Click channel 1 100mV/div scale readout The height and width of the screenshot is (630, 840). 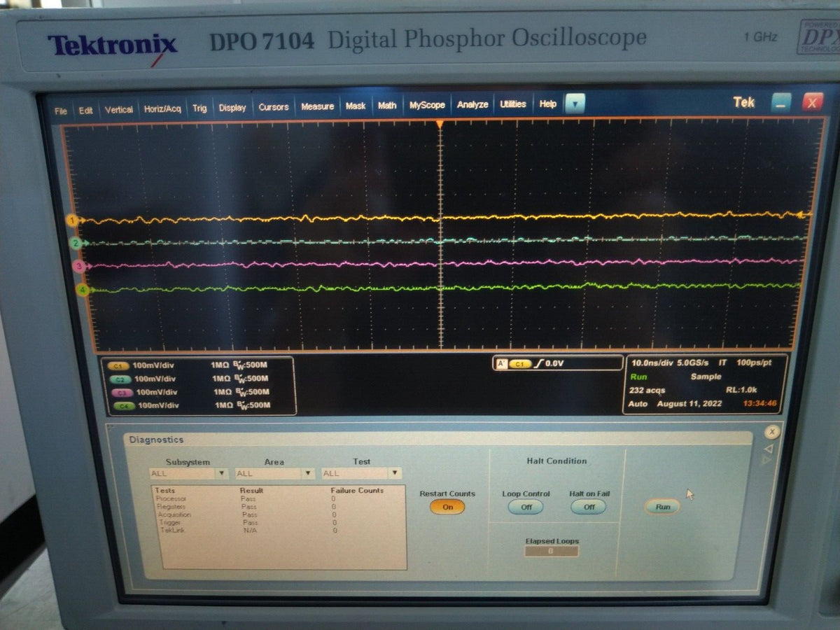point(154,365)
